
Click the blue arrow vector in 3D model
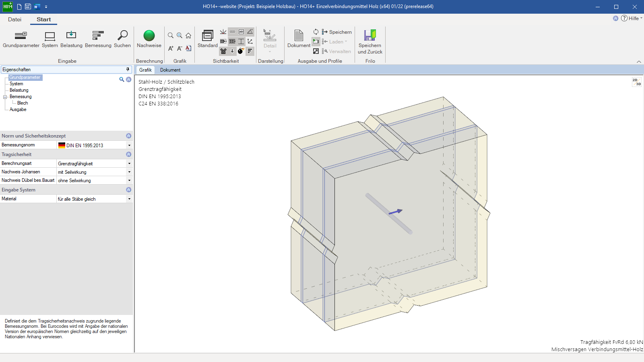tap(396, 212)
